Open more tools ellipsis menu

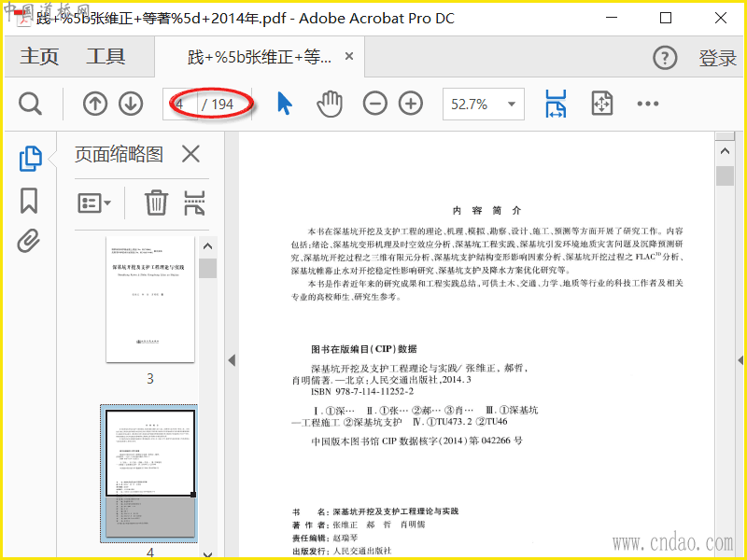(647, 104)
